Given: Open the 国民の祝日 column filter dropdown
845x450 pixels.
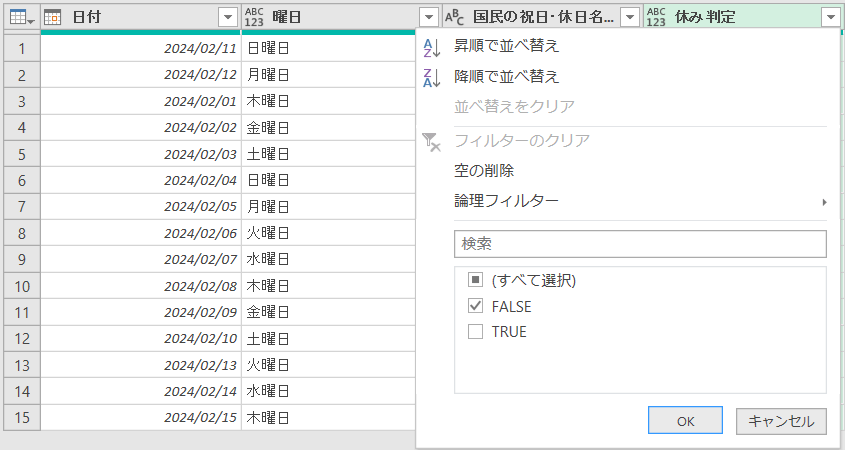Looking at the screenshot, I should 629,17.
